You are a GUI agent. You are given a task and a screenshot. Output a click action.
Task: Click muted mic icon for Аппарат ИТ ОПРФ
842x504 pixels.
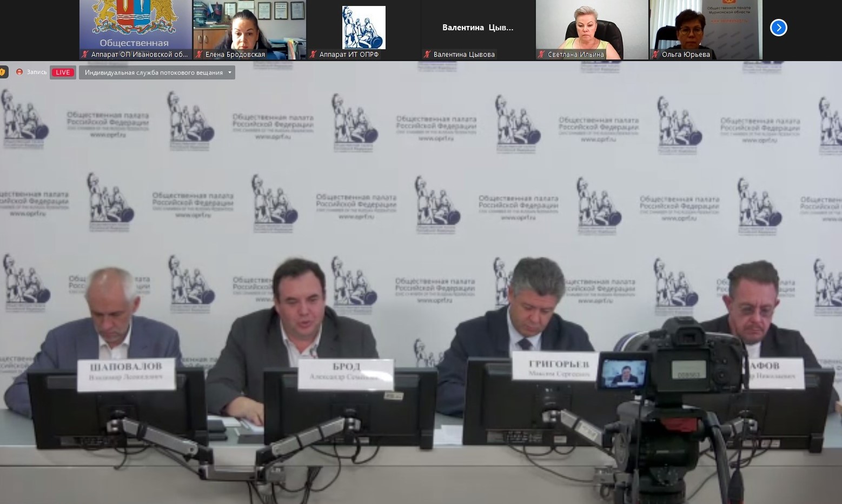(313, 54)
